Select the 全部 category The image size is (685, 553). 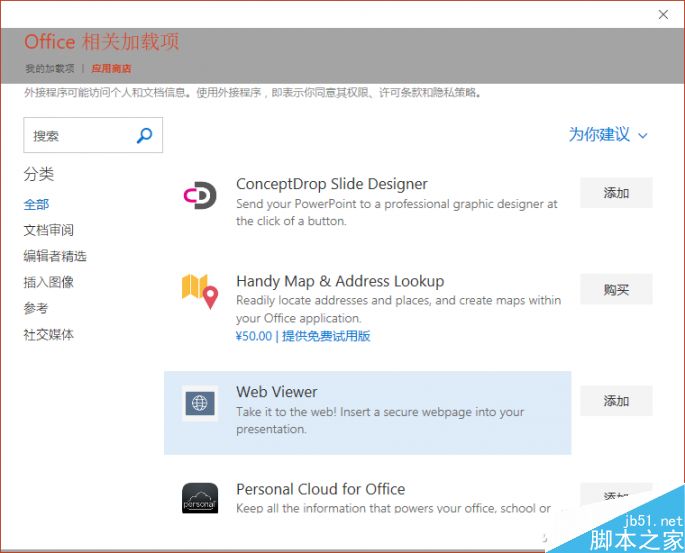pyautogui.click(x=36, y=204)
